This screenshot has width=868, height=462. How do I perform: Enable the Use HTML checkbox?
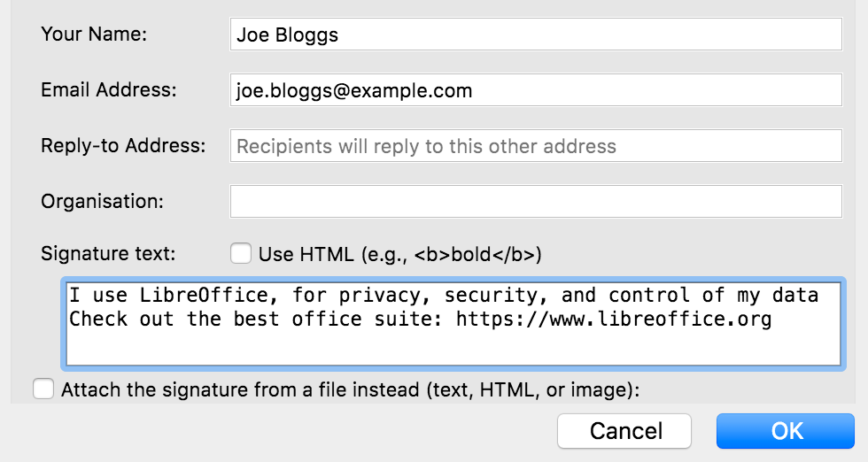click(241, 254)
